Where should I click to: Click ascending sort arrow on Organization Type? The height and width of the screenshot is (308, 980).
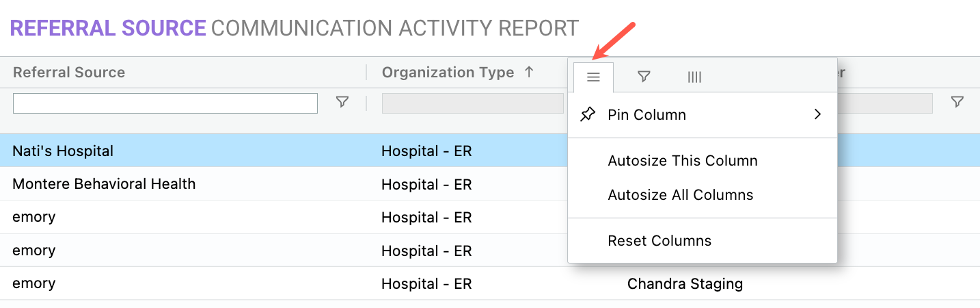click(529, 72)
